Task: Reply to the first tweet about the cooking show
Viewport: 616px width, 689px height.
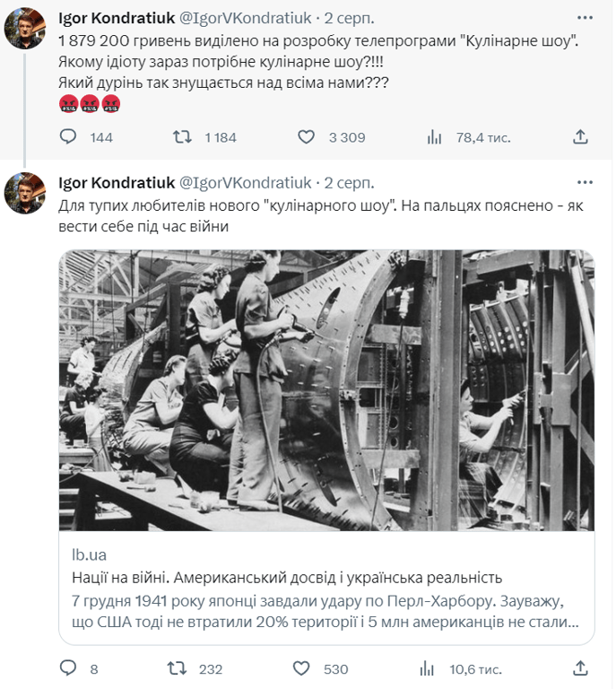Action: click(x=68, y=137)
